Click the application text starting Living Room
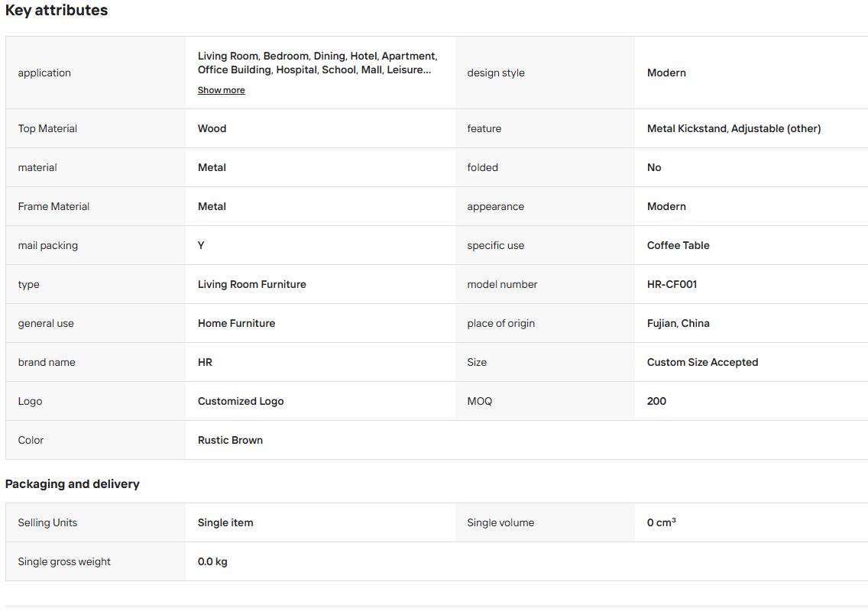This screenshot has width=868, height=611. pos(317,63)
